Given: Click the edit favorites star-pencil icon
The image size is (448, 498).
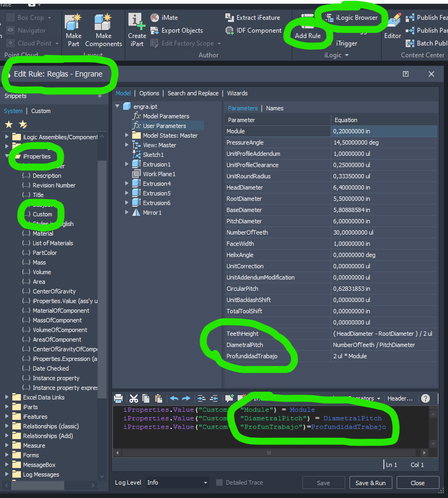Looking at the screenshot, I should coord(23,124).
